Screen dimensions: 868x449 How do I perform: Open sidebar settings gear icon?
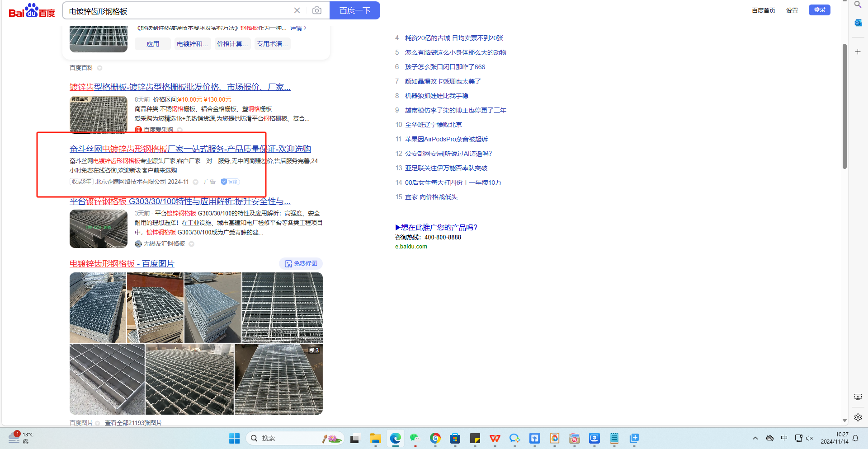(x=858, y=417)
